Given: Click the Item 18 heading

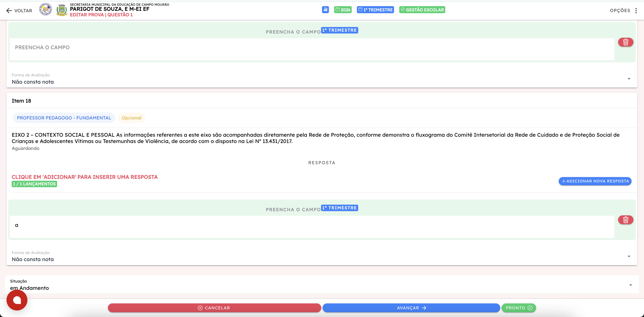Looking at the screenshot, I should (x=21, y=101).
